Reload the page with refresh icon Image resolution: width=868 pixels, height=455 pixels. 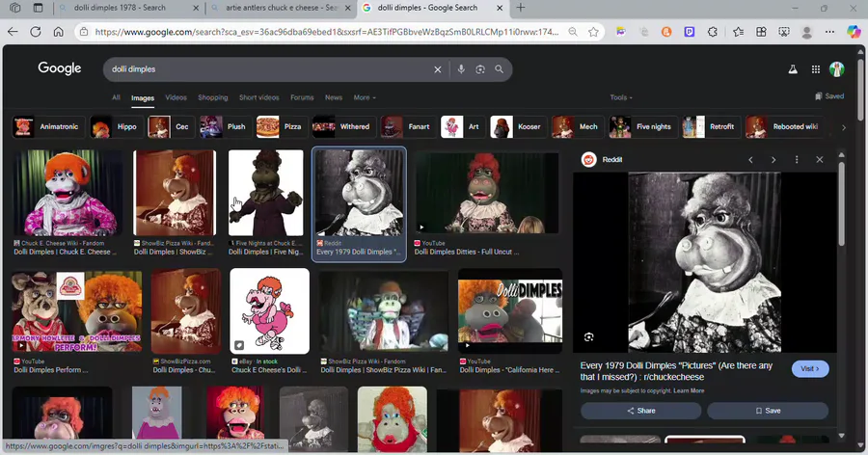36,32
